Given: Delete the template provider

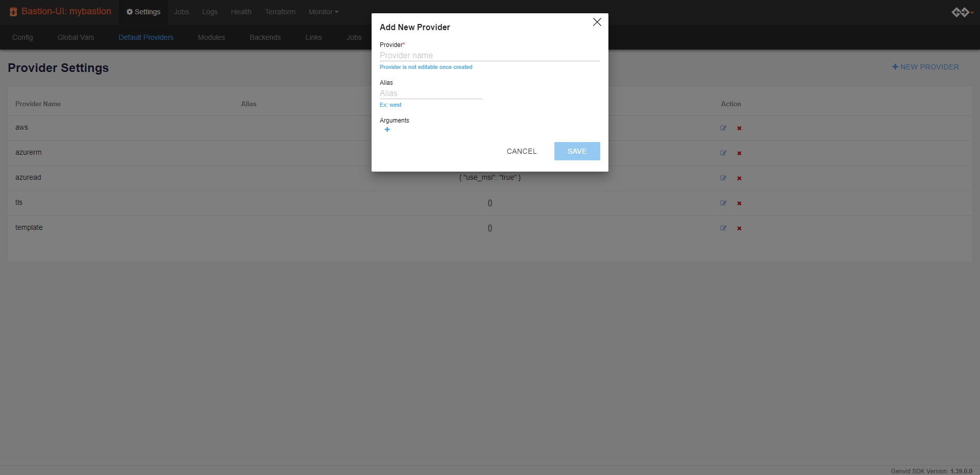Looking at the screenshot, I should click(739, 228).
